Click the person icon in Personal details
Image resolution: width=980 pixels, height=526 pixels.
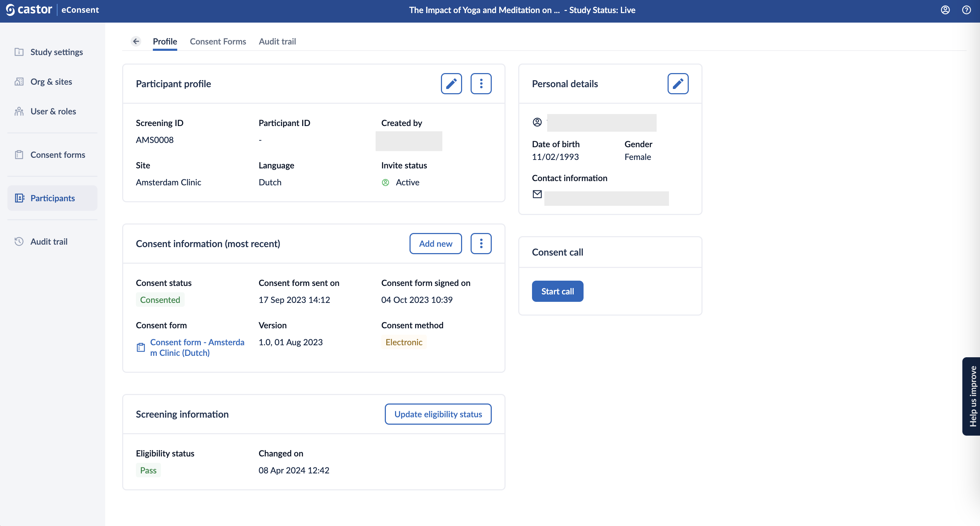click(x=537, y=122)
